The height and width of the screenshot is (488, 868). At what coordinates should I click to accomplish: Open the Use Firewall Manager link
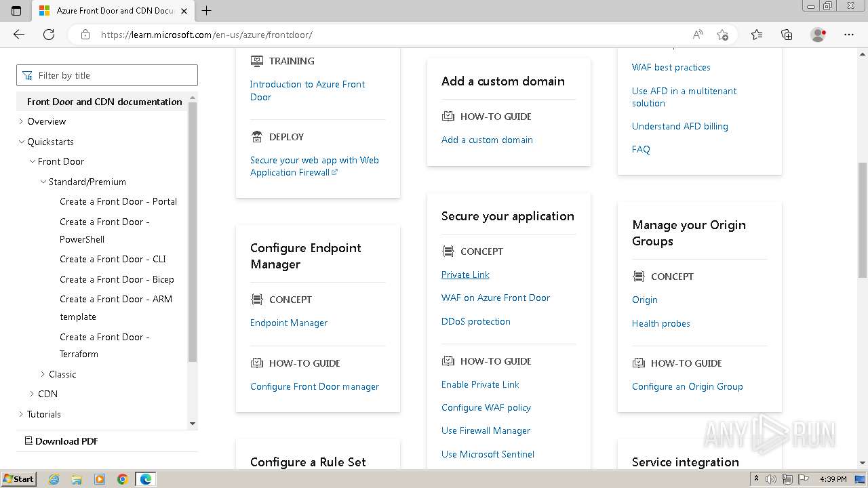coord(486,430)
